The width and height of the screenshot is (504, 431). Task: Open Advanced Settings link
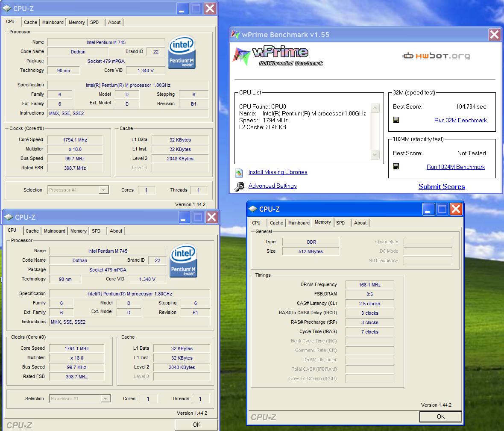click(272, 186)
